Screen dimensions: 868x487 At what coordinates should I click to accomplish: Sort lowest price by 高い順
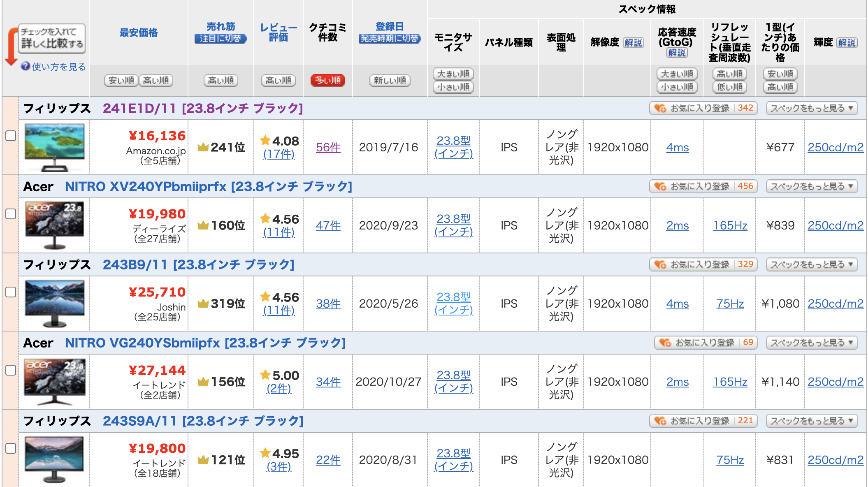click(156, 80)
